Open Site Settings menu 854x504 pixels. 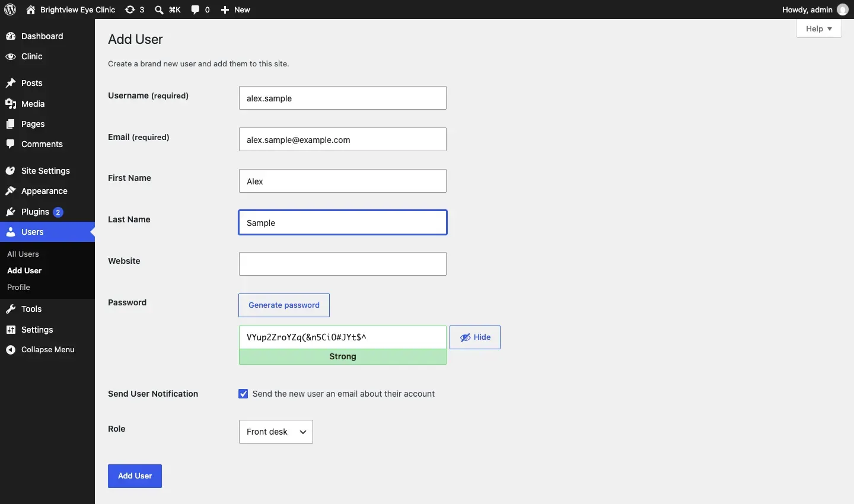(47, 171)
